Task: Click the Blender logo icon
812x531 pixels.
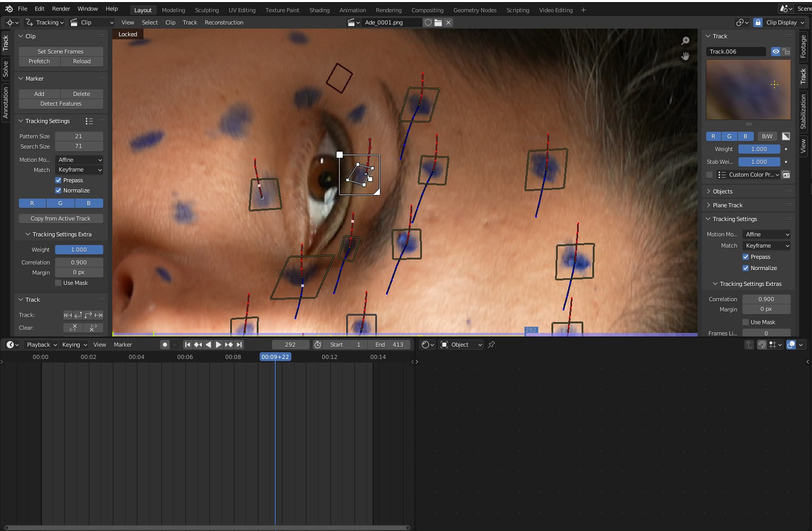Action: pos(9,9)
